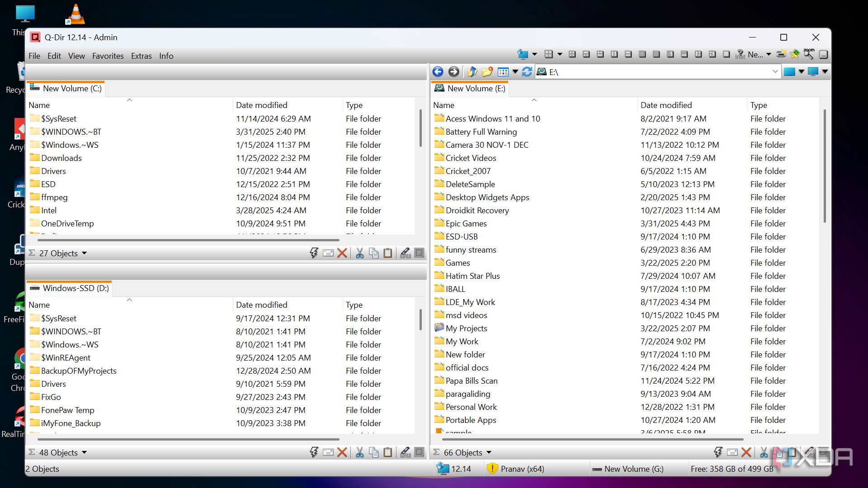
Task: Select the New Volume (C:) tab
Action: tap(66, 89)
